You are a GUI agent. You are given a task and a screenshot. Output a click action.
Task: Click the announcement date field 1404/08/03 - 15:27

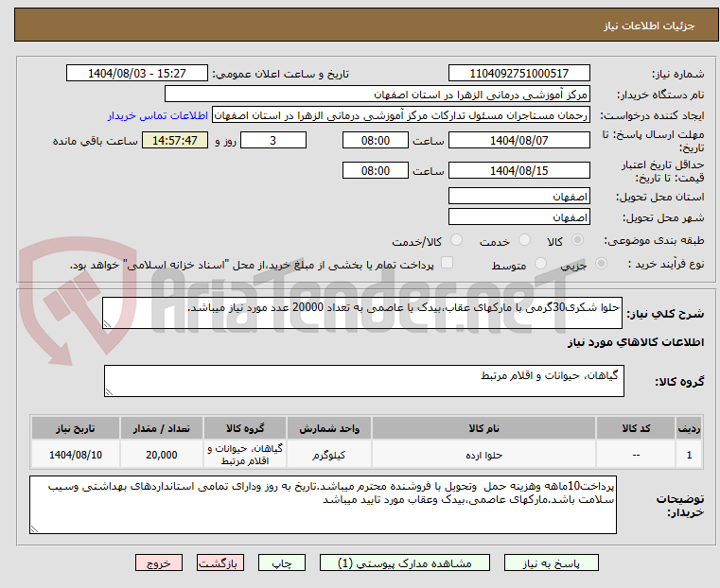pyautogui.click(x=137, y=74)
